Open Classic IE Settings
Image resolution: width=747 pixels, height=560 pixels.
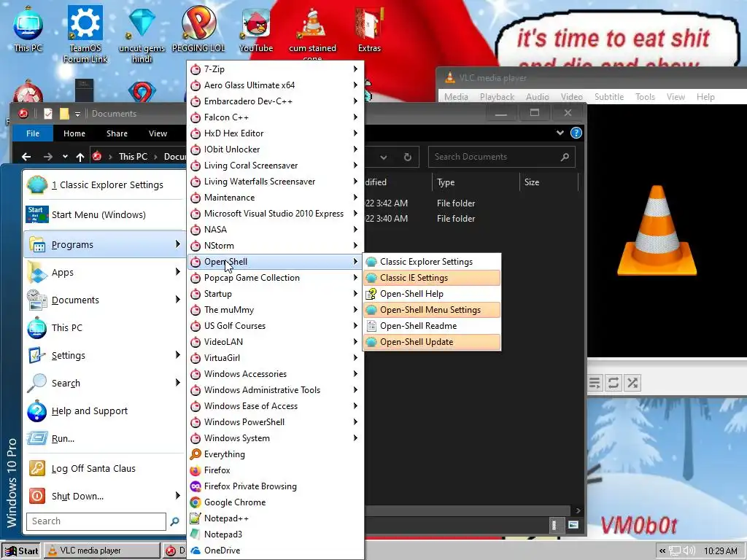coord(432,278)
